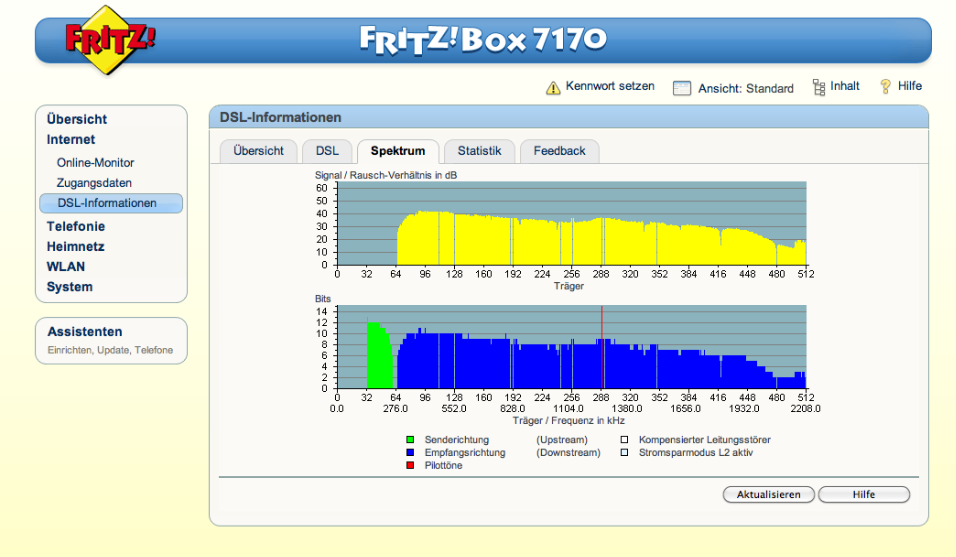Click the tree icon beside Inhalt
This screenshot has height=557, width=956.
click(819, 87)
